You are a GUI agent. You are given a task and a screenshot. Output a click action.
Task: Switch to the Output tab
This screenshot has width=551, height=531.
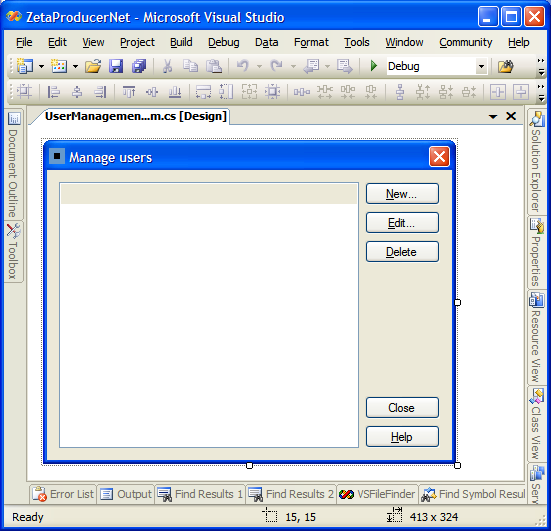pos(126,494)
